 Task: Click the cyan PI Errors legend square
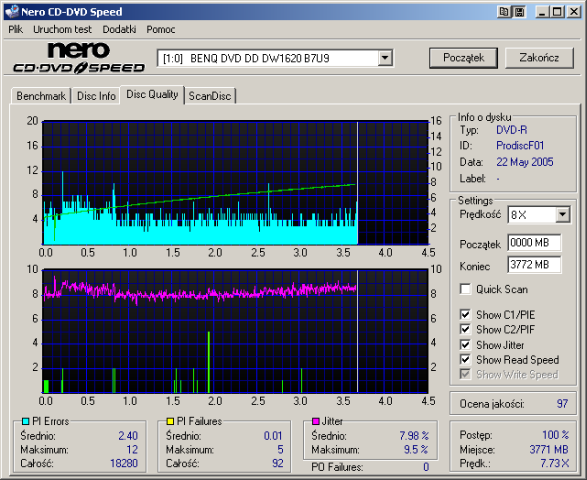(25, 421)
